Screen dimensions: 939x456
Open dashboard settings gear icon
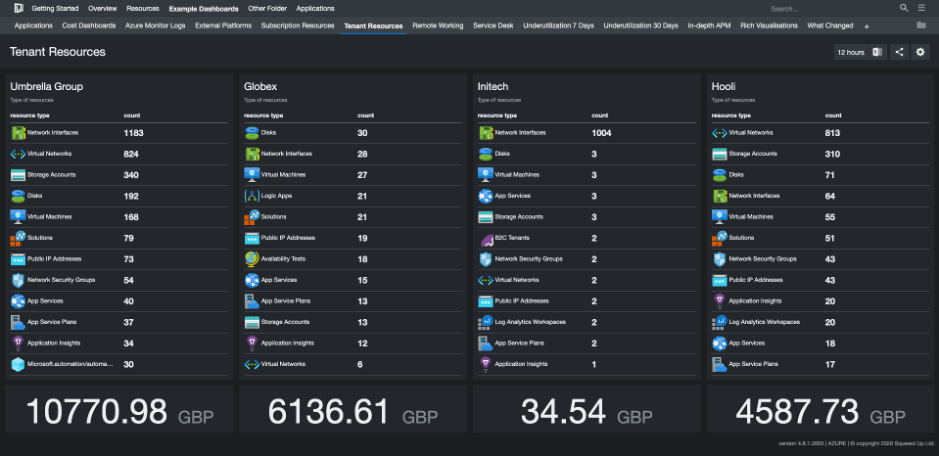[x=921, y=52]
